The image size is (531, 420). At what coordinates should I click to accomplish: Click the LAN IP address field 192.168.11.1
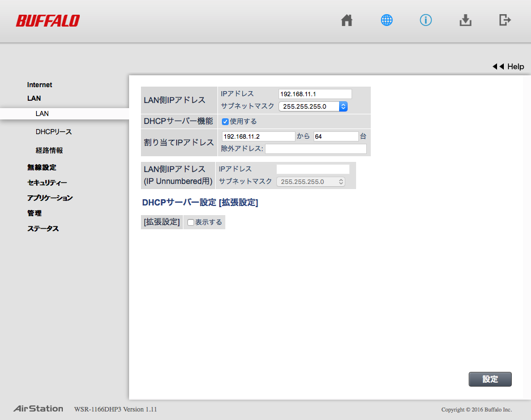pos(315,94)
